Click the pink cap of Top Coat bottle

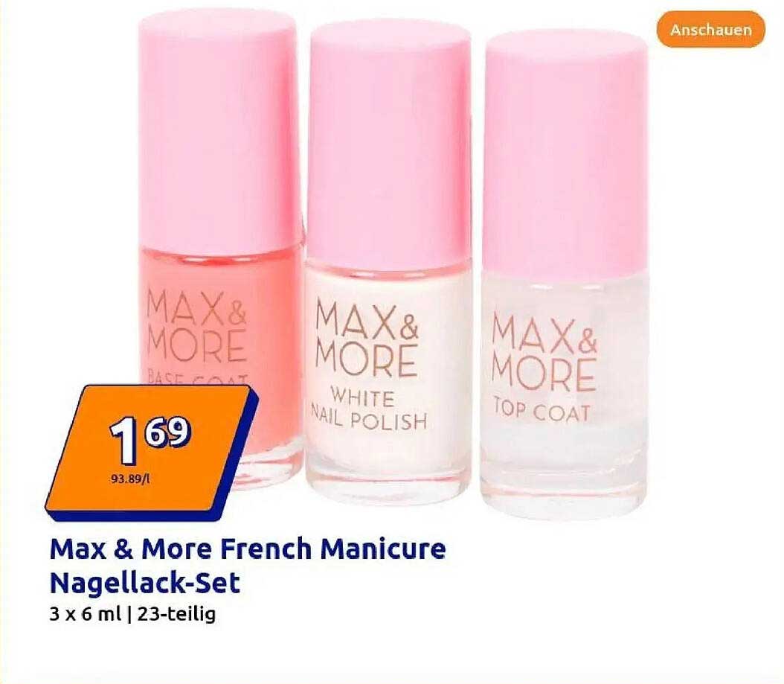click(x=564, y=153)
